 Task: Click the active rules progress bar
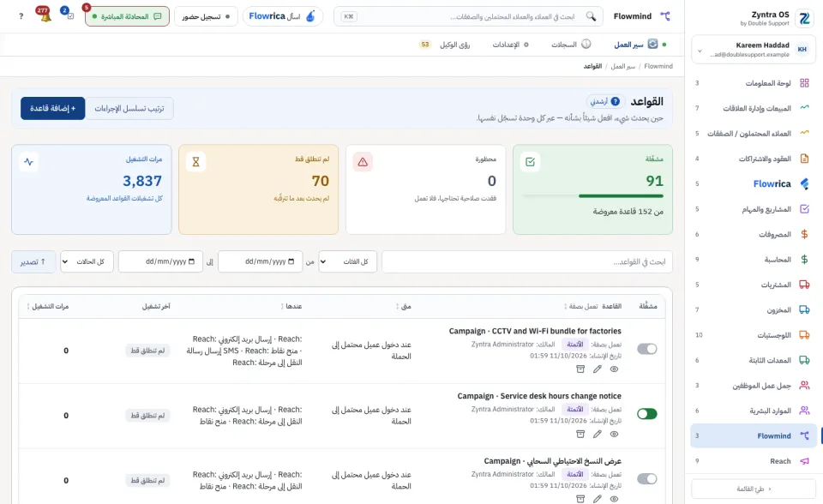point(592,195)
